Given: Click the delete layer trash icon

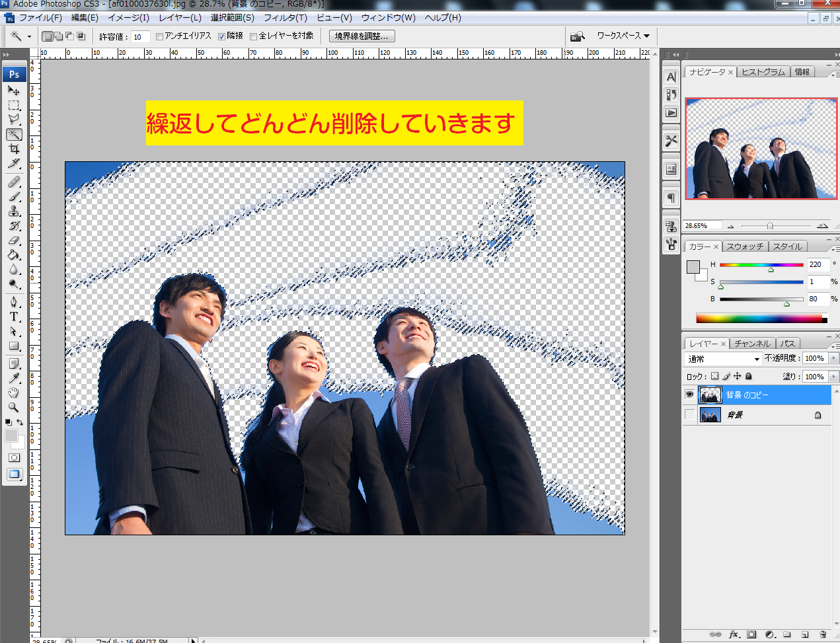Looking at the screenshot, I should click(x=823, y=634).
